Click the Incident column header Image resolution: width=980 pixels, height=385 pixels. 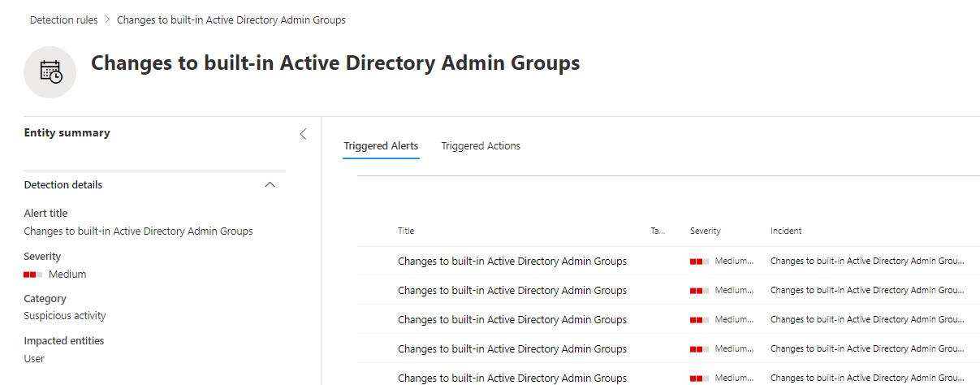click(x=786, y=231)
